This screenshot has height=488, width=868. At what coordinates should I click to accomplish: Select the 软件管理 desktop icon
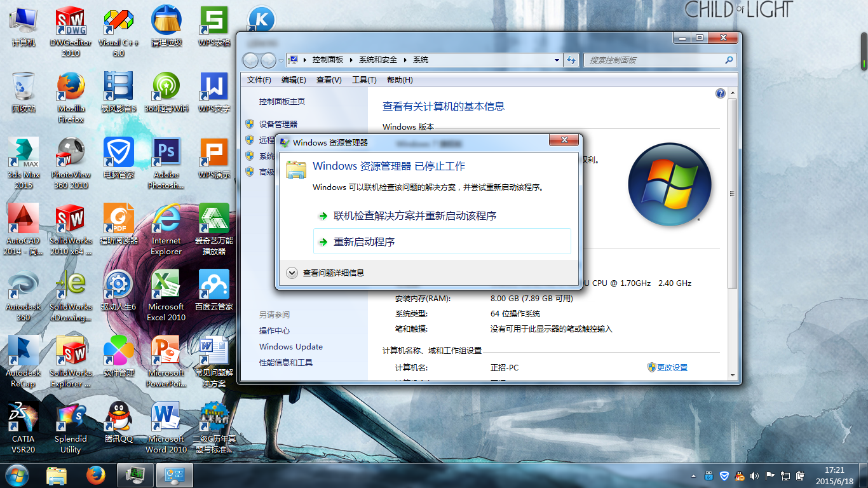118,357
